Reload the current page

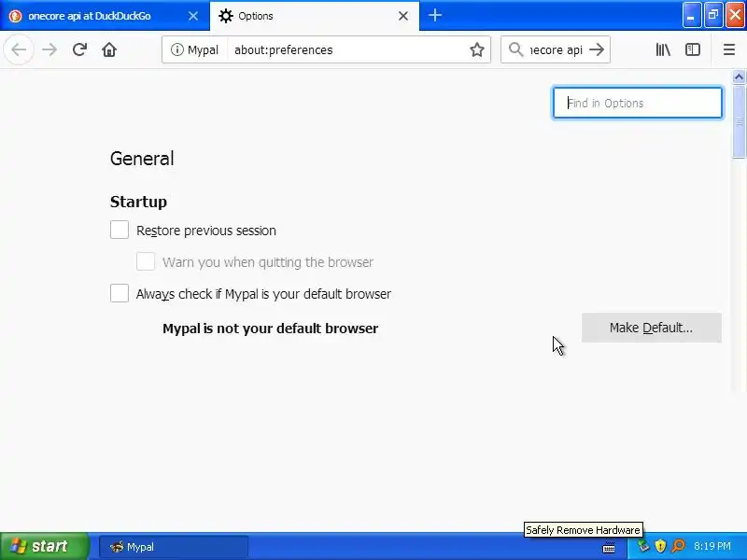tap(79, 49)
